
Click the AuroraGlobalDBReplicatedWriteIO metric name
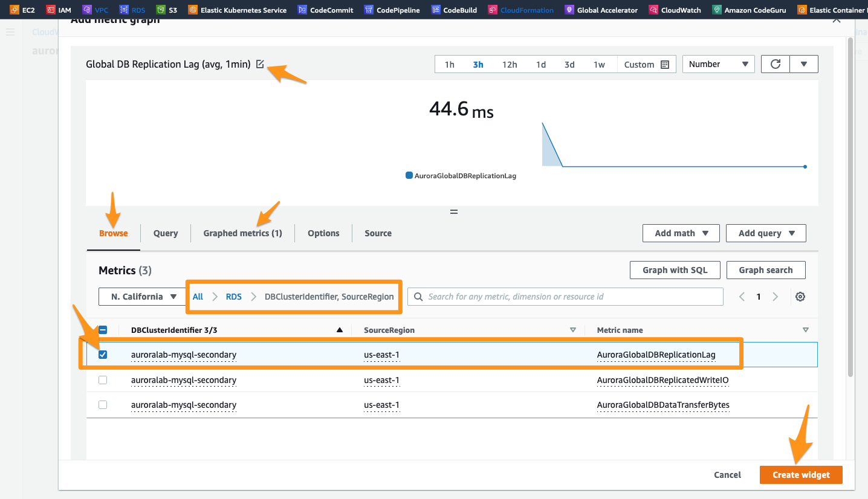click(x=663, y=380)
